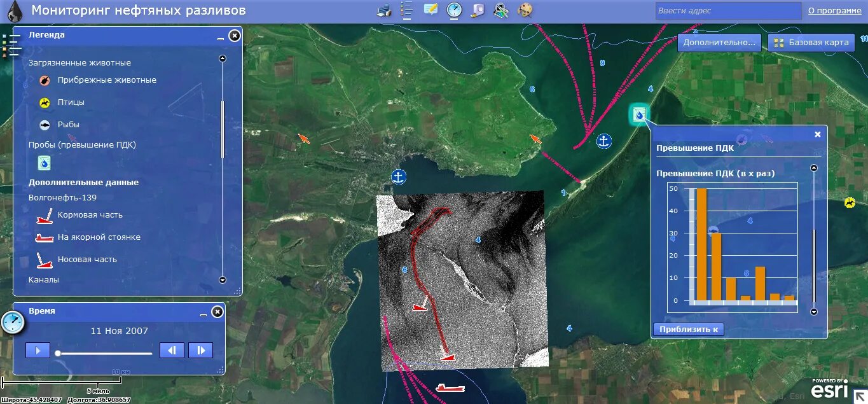Click the orange arrow marker near the cape
Screen dimensions: 868x404
[x=536, y=139]
